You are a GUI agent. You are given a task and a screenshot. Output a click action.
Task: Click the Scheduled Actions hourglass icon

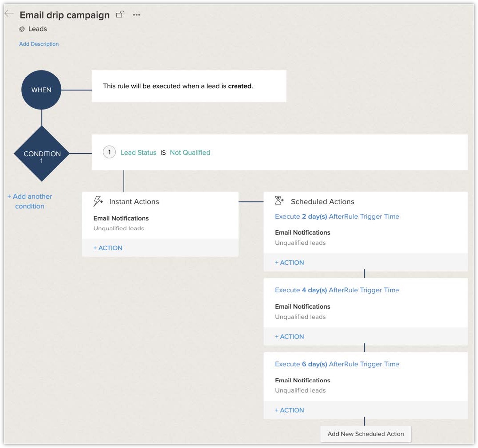279,201
